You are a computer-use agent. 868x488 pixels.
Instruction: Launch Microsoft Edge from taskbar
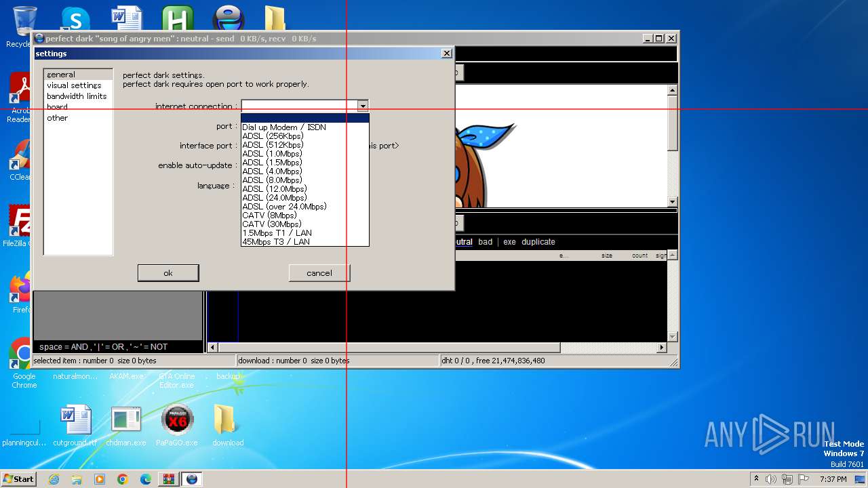click(146, 479)
